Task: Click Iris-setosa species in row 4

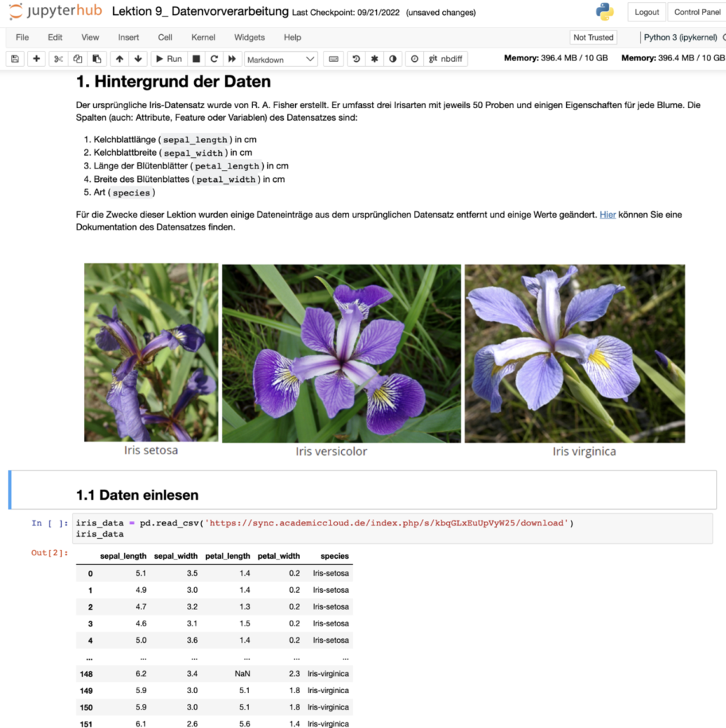Action: pos(331,641)
